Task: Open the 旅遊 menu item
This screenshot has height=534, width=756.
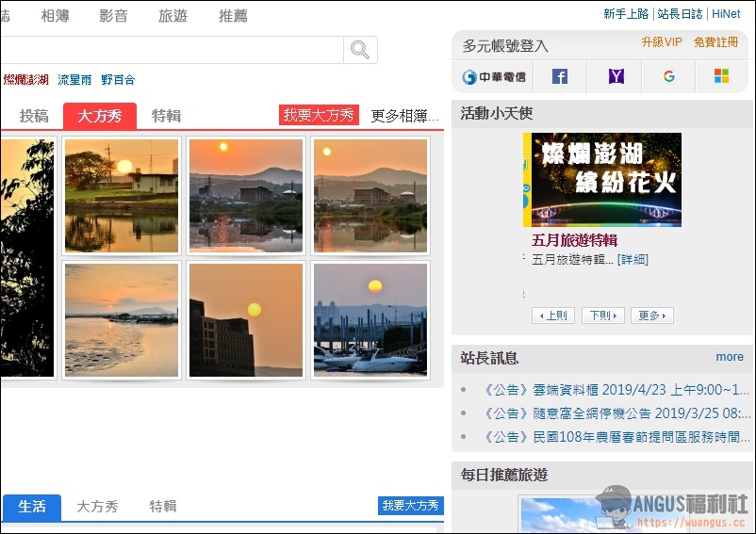Action: pos(173,16)
